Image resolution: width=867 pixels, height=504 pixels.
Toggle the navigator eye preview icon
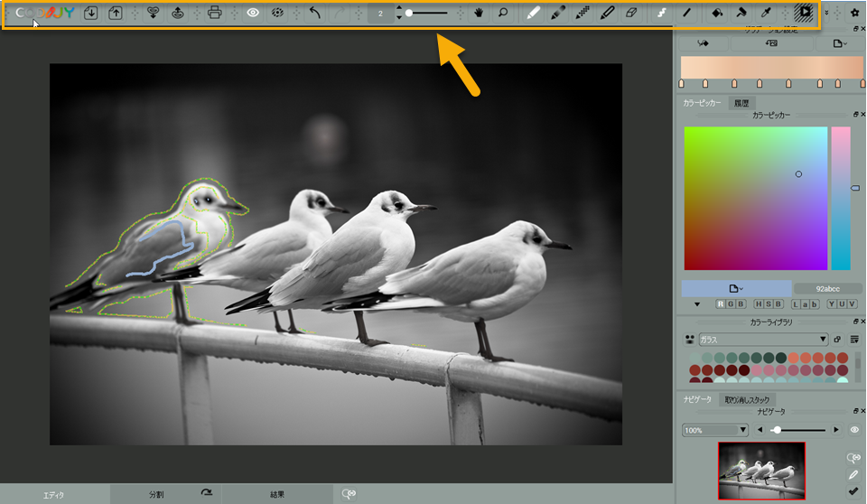(854, 430)
